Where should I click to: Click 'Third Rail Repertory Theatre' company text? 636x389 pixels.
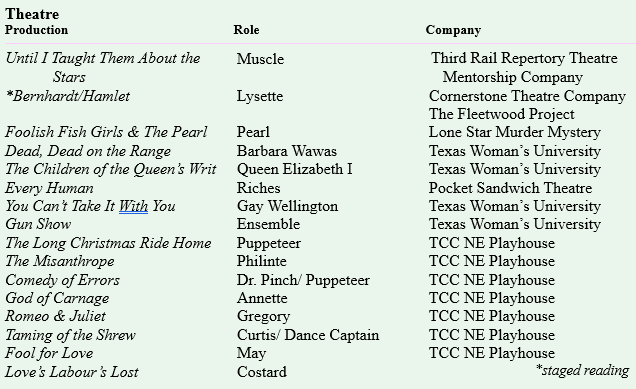[x=524, y=58]
